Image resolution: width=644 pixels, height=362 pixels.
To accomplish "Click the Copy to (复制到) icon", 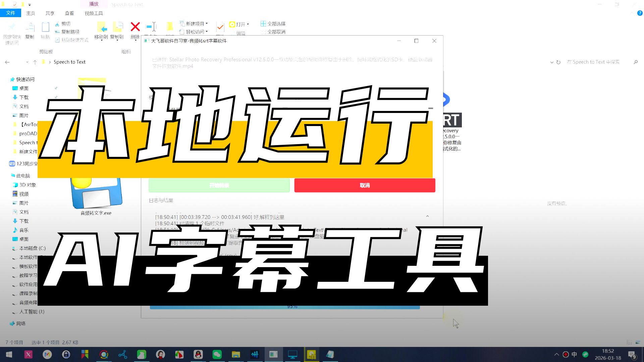I will 117,27.
